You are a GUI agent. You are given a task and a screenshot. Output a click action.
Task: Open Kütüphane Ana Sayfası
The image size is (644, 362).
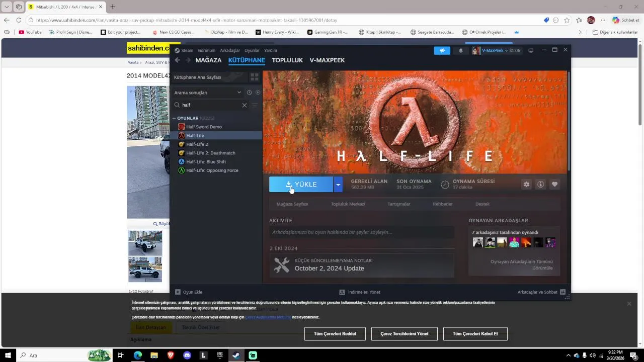(209, 77)
